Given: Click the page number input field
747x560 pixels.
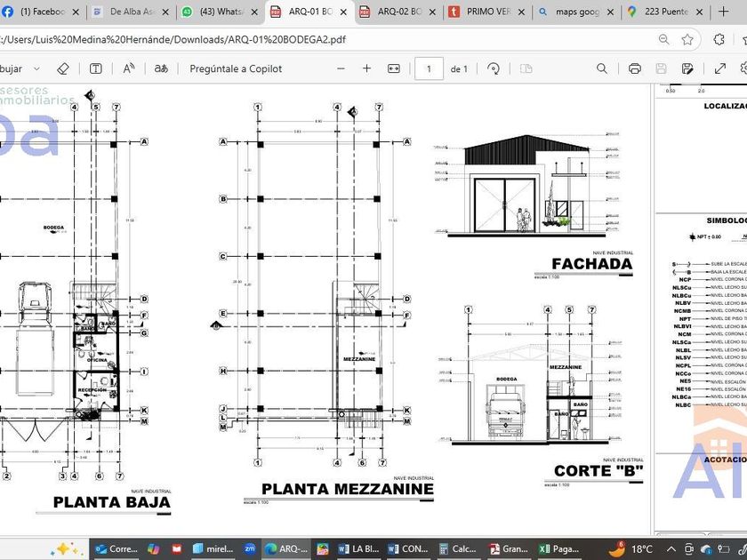Looking at the screenshot, I should click(x=429, y=69).
